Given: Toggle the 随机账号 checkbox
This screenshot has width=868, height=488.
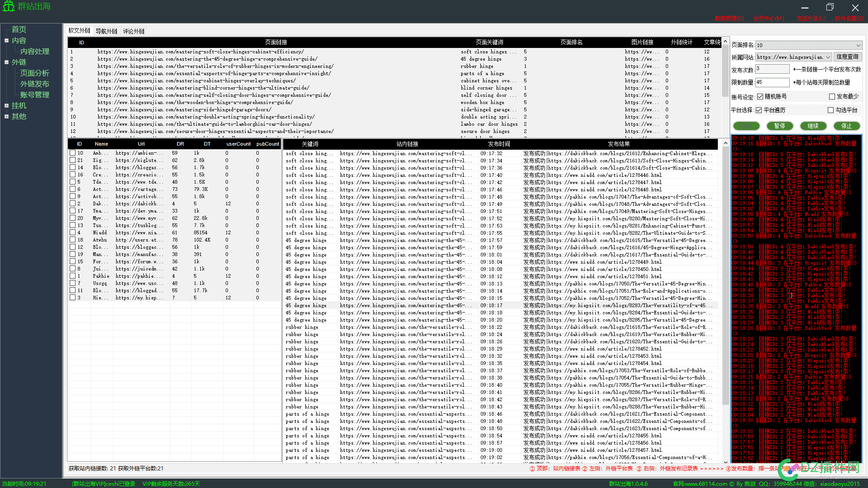Looking at the screenshot, I should 760,96.
